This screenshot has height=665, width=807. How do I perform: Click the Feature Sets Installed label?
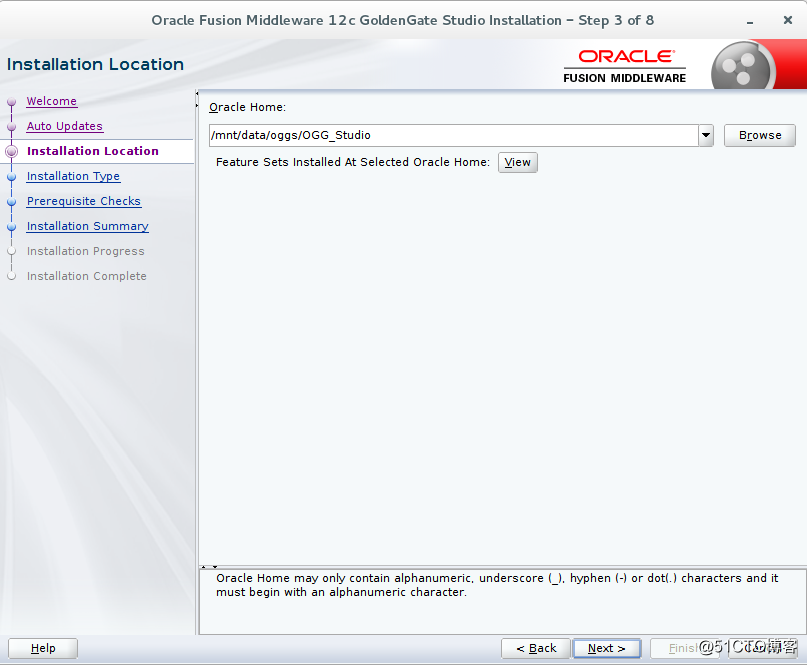[353, 162]
